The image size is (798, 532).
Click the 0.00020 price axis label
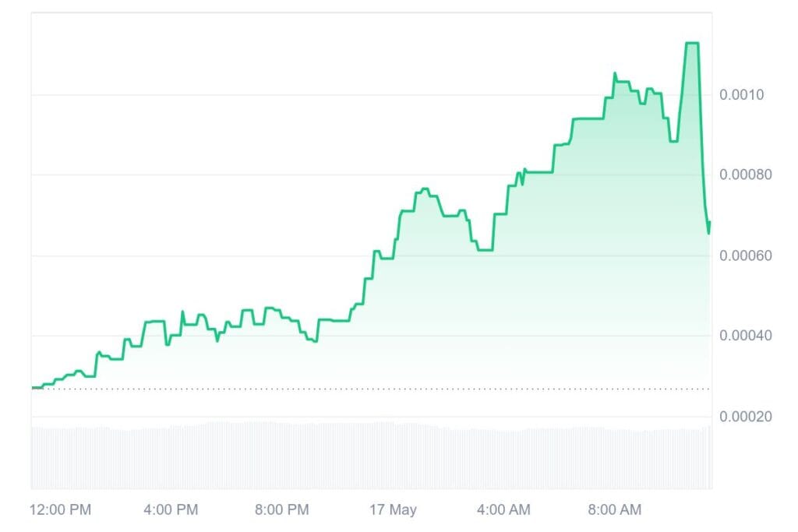(746, 417)
